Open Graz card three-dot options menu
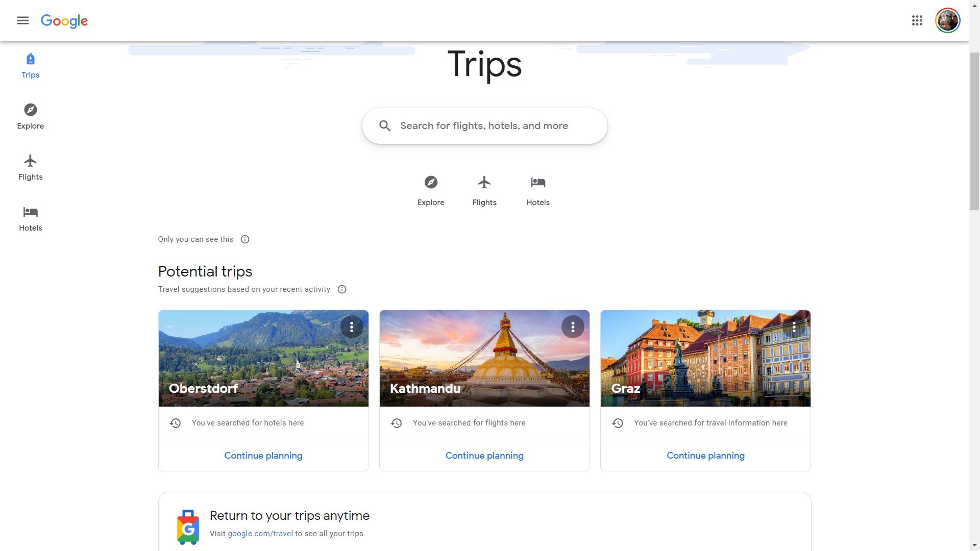980x551 pixels. click(x=794, y=327)
